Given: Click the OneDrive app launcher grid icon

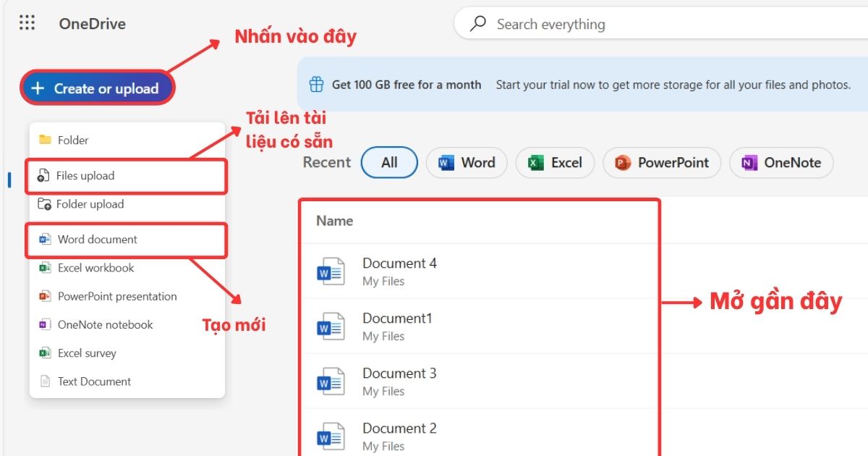Looking at the screenshot, I should [27, 22].
